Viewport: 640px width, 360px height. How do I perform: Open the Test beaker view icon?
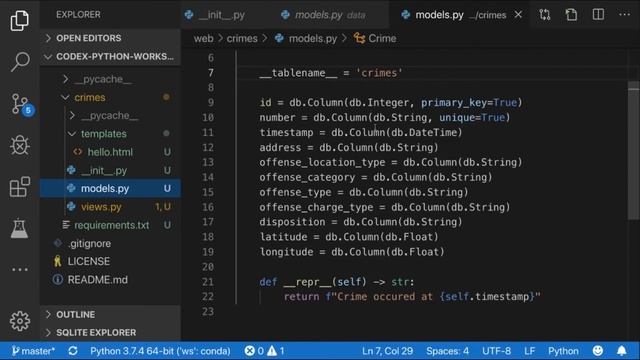pyautogui.click(x=20, y=228)
